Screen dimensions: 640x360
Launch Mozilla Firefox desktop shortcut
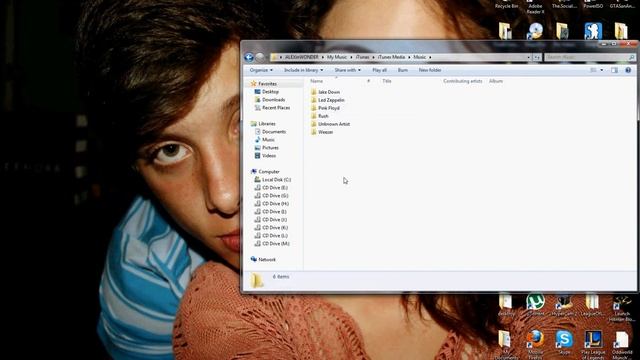535,344
